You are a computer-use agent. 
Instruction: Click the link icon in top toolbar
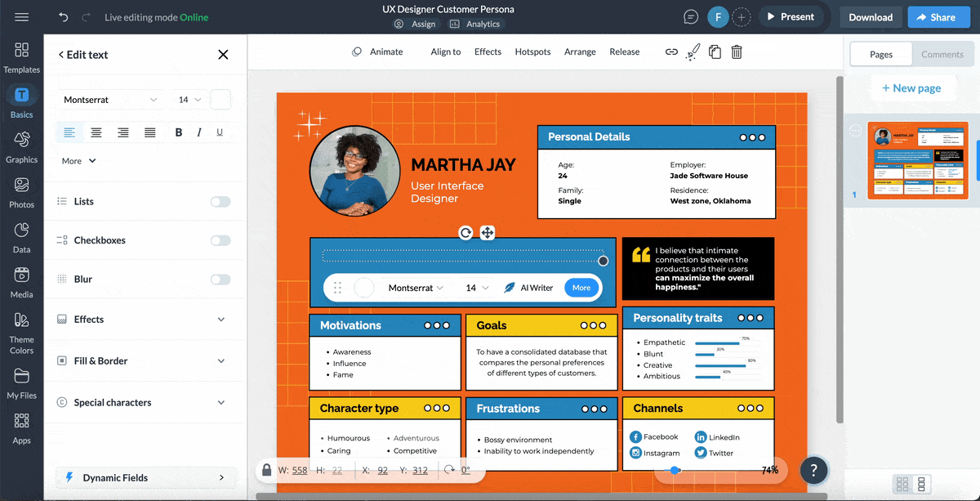(671, 51)
